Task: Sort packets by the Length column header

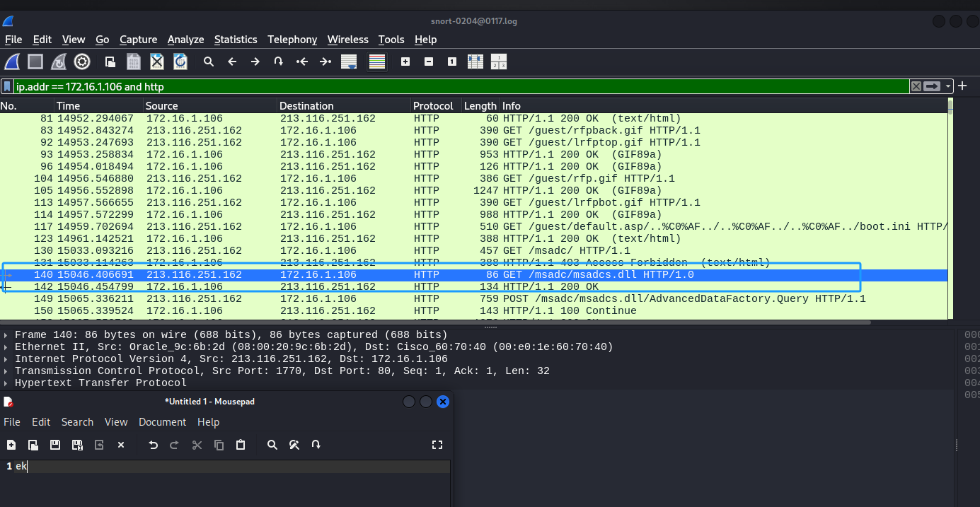Action: (480, 106)
